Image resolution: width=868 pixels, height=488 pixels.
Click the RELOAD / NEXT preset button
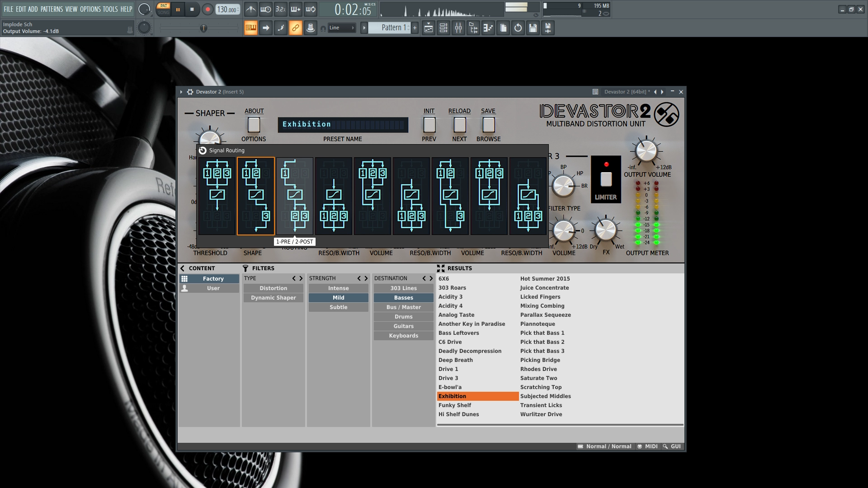[460, 125]
